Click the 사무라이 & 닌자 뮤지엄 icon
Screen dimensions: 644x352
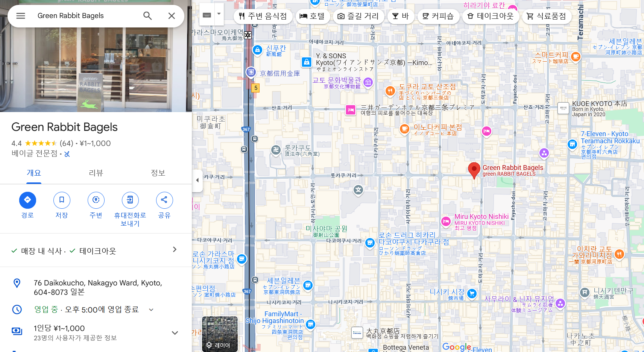point(560,303)
